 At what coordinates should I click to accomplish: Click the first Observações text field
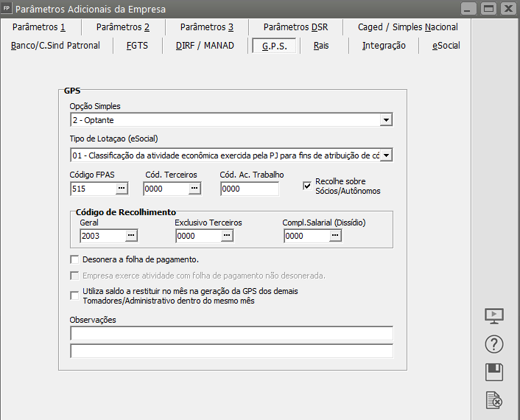[231, 334]
